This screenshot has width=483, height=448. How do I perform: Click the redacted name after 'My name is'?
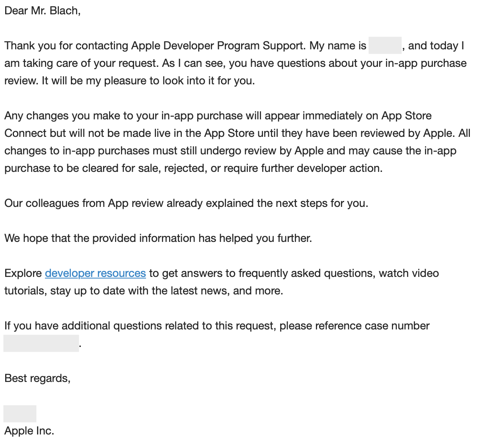click(385, 45)
